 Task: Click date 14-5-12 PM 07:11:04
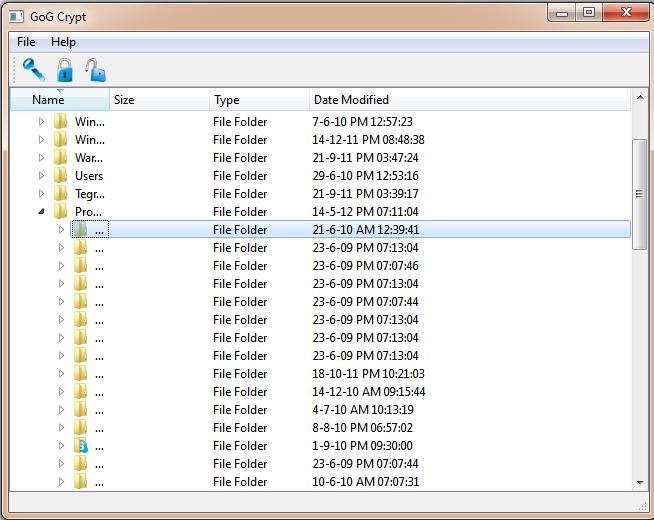click(365, 212)
